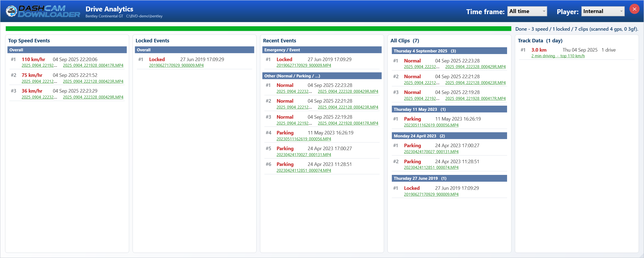Open 900009.MP4 link in Locked Events panel
The height and width of the screenshot is (258, 644).
point(176,65)
